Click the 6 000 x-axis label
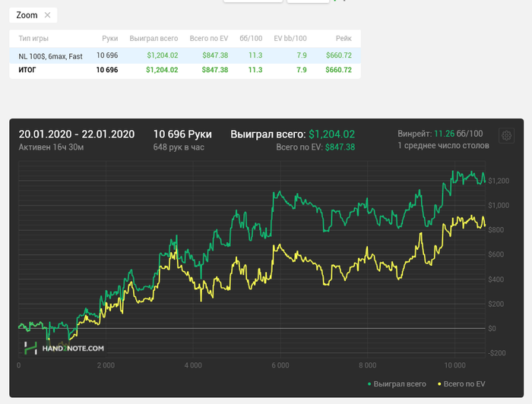This screenshot has width=532, height=404. coord(280,365)
